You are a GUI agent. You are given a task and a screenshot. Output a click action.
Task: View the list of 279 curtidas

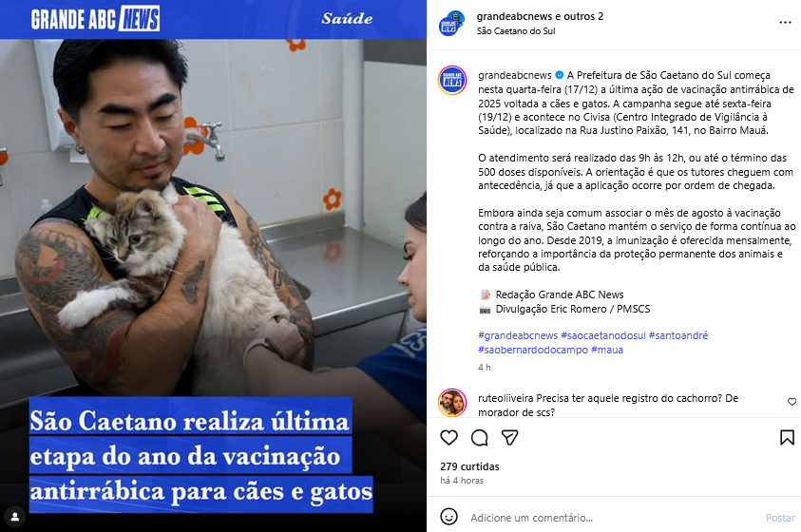pyautogui.click(x=469, y=466)
